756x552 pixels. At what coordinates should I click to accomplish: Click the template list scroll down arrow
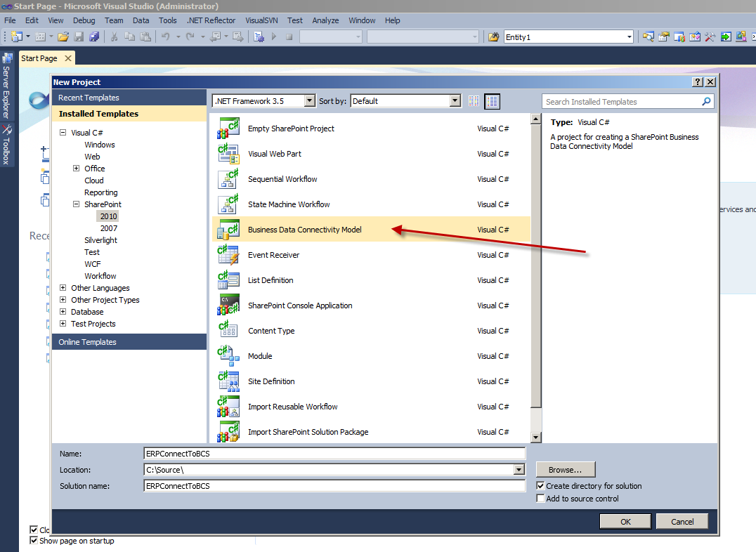[x=535, y=438]
